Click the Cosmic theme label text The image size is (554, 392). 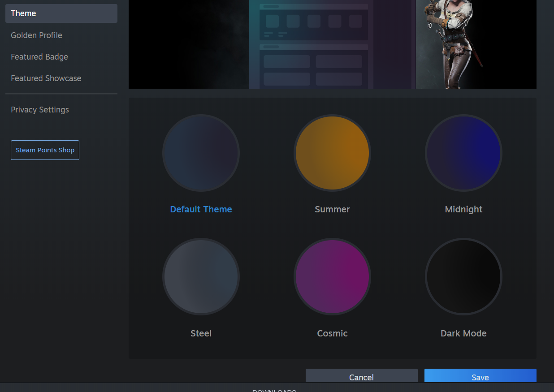332,333
